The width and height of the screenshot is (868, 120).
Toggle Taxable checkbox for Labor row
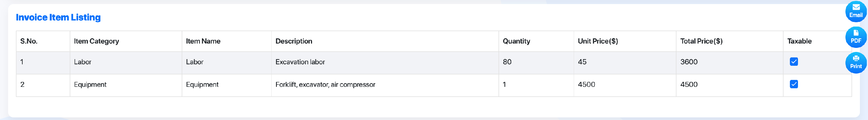point(794,62)
